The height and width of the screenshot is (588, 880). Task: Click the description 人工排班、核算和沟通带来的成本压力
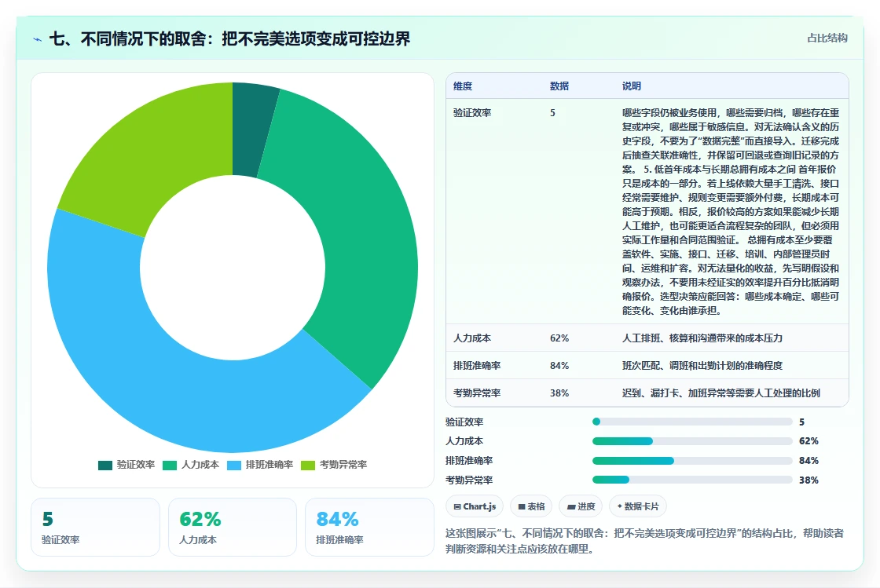(702, 338)
